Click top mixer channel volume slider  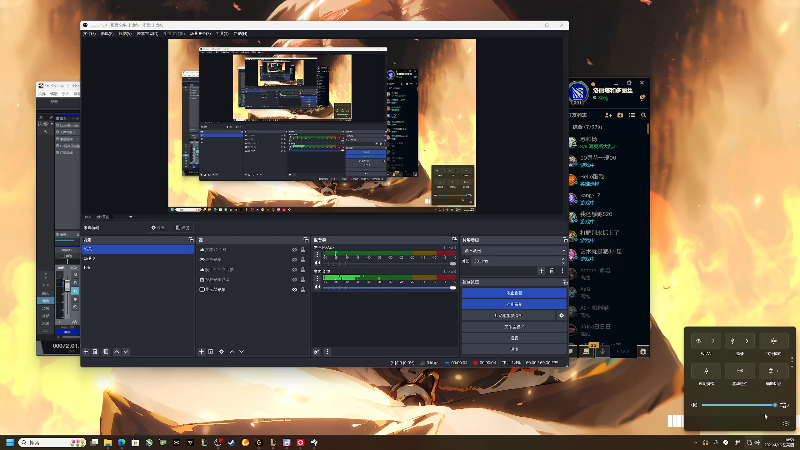(389, 264)
